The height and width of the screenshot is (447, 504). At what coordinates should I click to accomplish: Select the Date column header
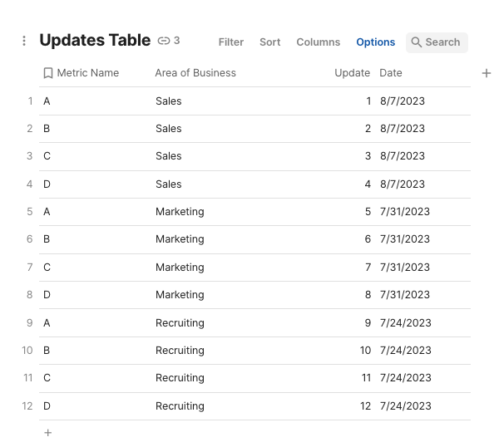point(391,73)
